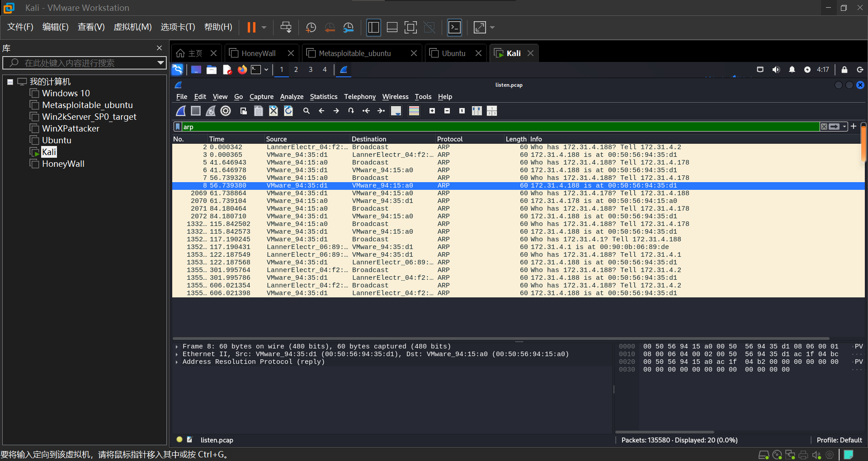Switch to the Metasploitable_ubuntu VM tab
This screenshot has width=868, height=461.
coord(355,53)
